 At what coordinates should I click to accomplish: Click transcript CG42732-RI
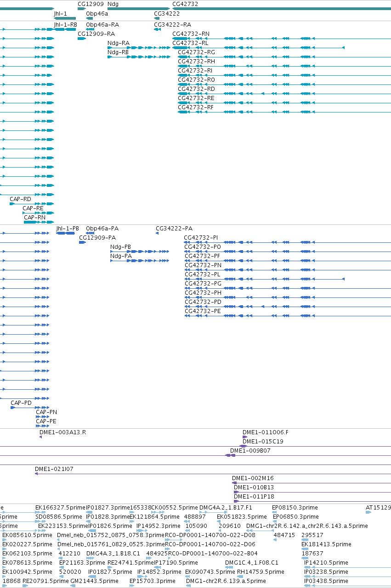195,70
